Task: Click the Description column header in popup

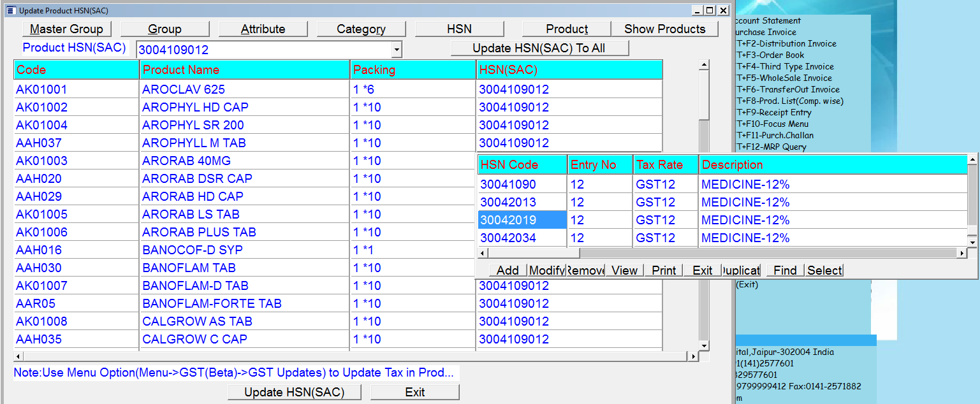Action: click(x=833, y=164)
